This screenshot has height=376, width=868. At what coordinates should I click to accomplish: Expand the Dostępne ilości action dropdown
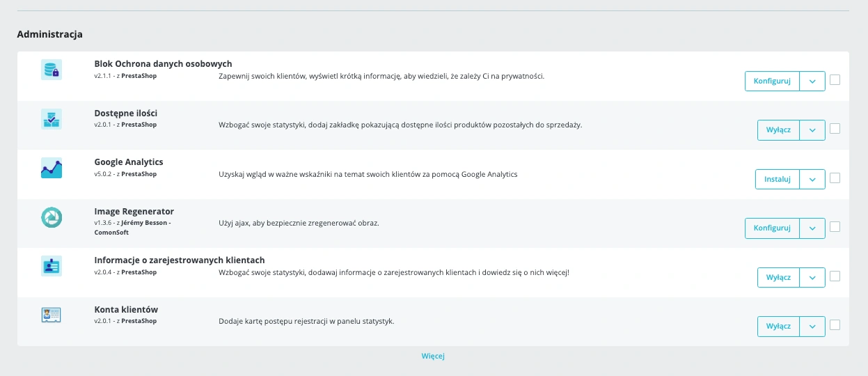click(x=812, y=130)
